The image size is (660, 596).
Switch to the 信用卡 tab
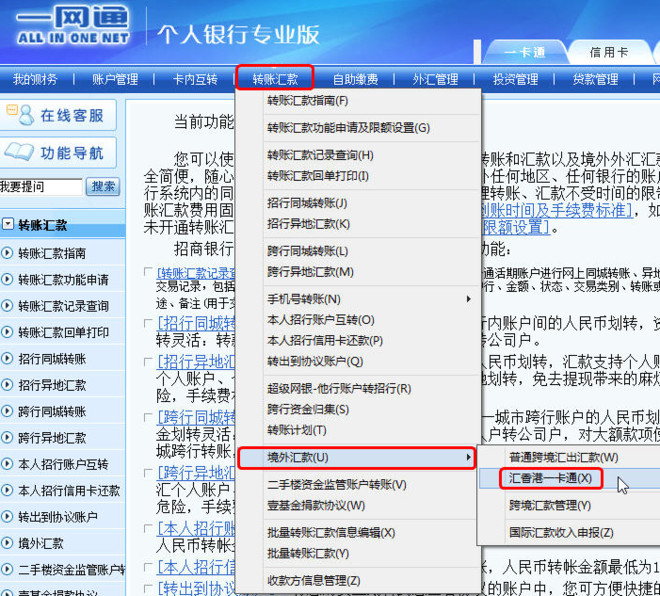(609, 52)
